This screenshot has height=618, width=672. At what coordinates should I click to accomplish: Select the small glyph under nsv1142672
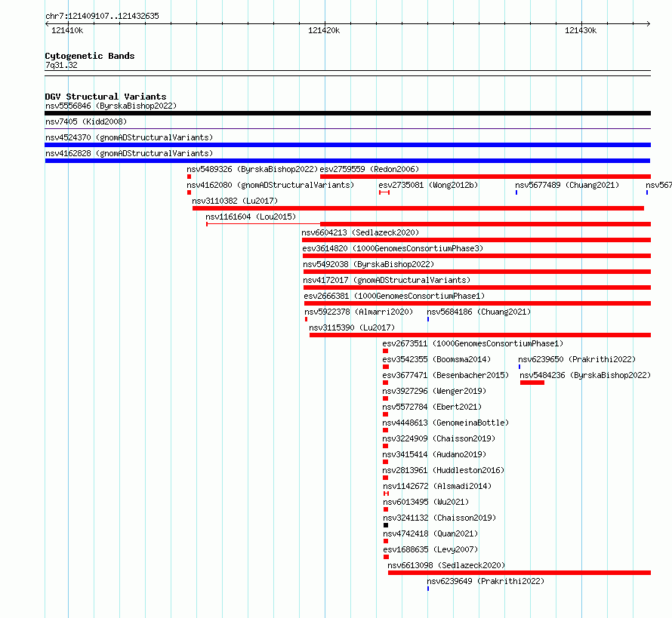pos(386,493)
